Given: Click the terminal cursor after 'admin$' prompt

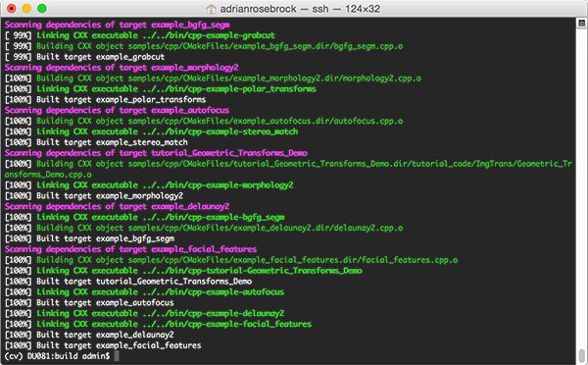Looking at the screenshot, I should [x=117, y=356].
